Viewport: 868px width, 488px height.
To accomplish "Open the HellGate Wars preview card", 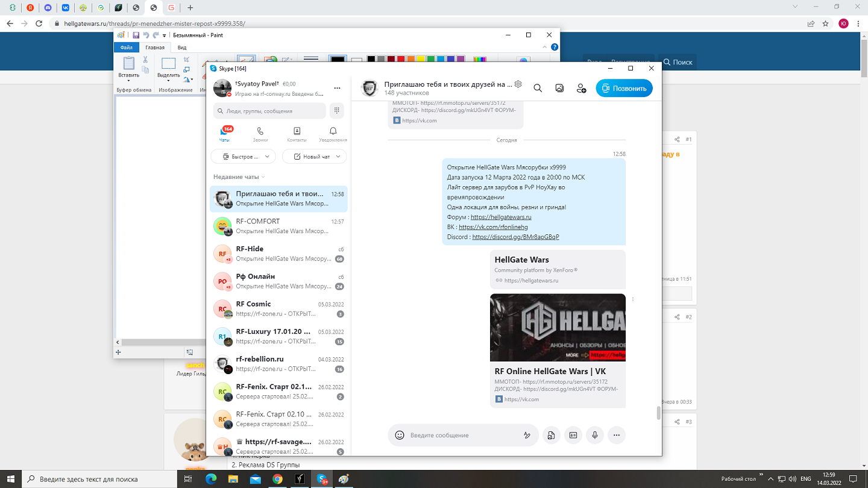I will point(558,270).
